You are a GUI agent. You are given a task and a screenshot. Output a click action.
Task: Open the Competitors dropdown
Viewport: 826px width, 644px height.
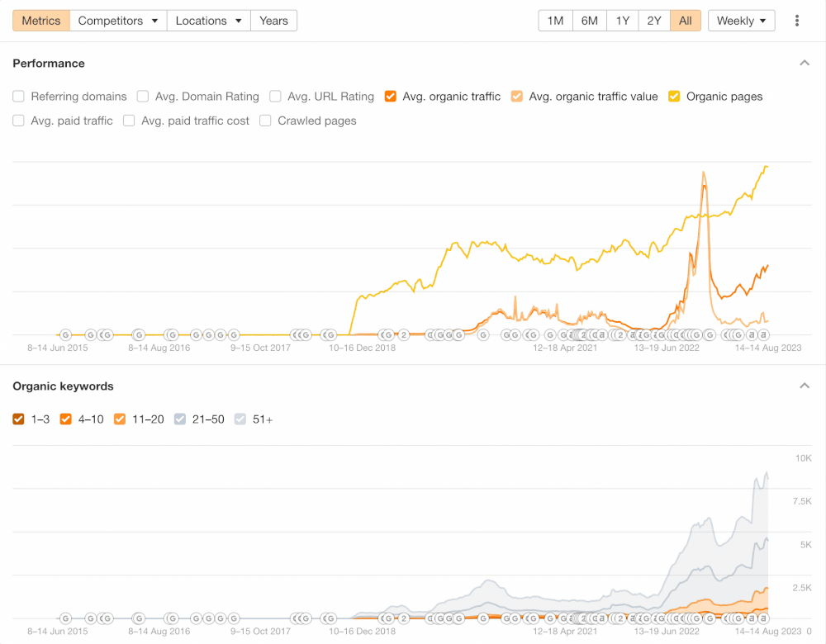point(118,21)
